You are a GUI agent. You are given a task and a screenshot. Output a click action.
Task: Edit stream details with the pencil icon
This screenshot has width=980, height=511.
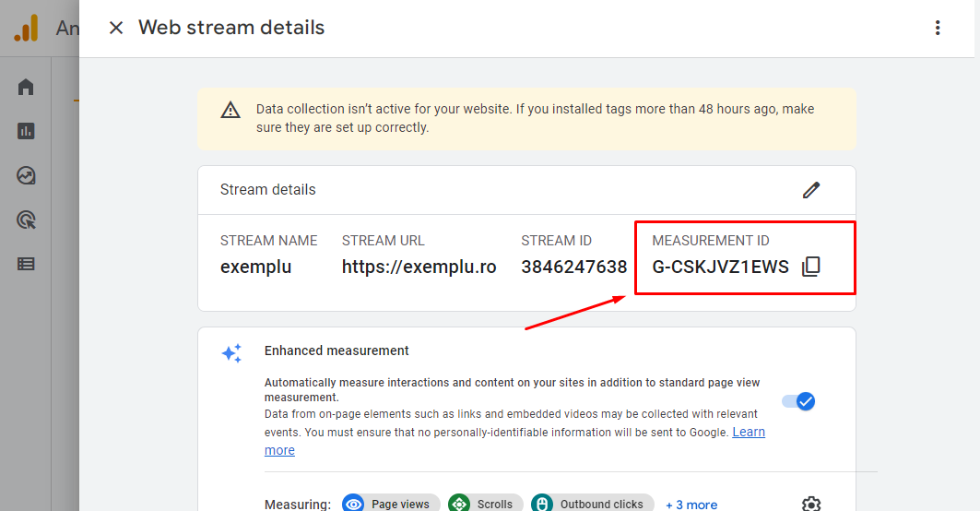pyautogui.click(x=811, y=190)
